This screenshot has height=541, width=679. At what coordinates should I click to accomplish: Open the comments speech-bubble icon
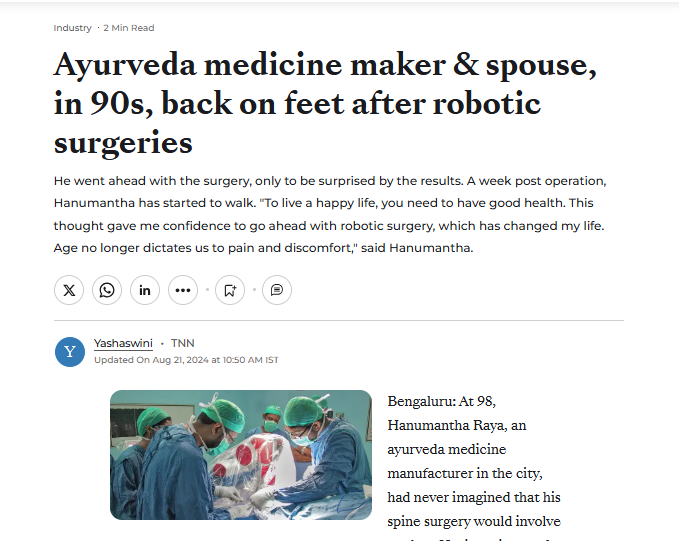(277, 290)
